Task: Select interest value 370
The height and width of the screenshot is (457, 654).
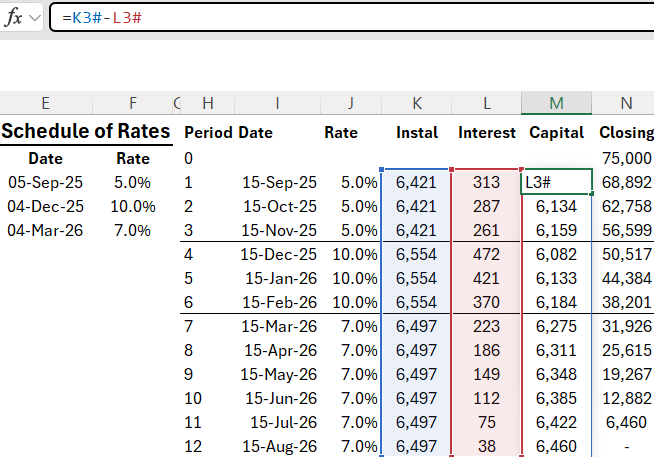Action: pyautogui.click(x=486, y=303)
